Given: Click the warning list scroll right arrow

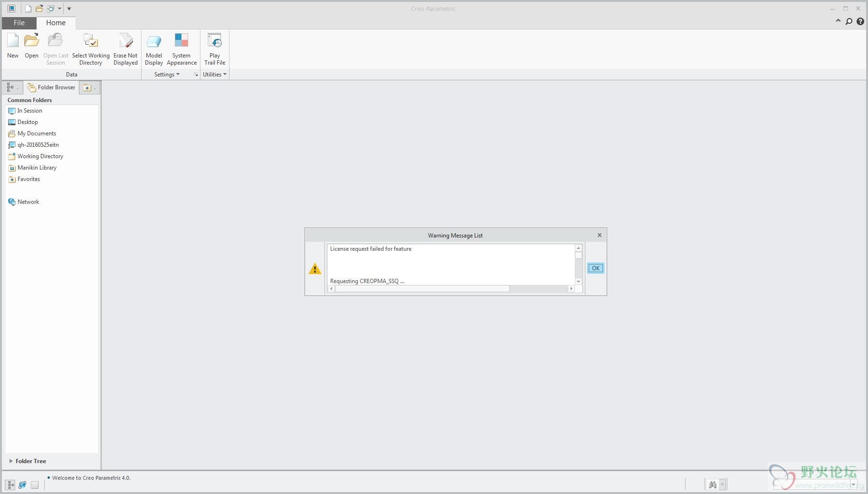Looking at the screenshot, I should coord(572,289).
